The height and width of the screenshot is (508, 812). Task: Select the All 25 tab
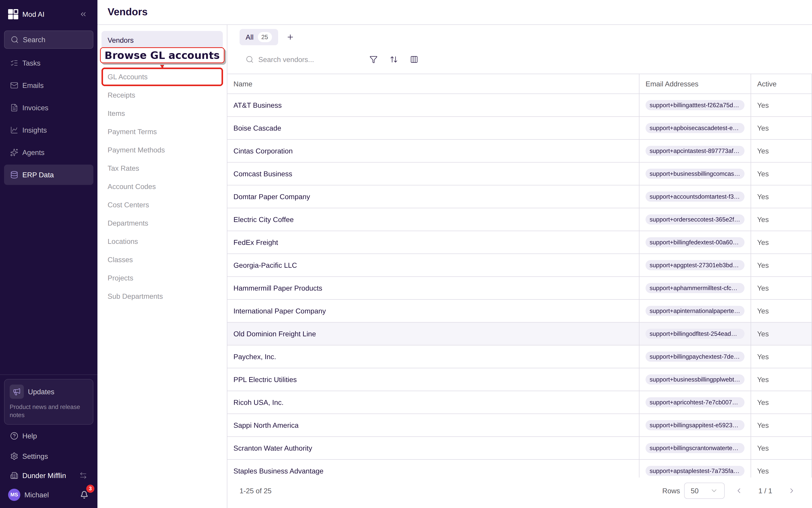click(x=258, y=37)
